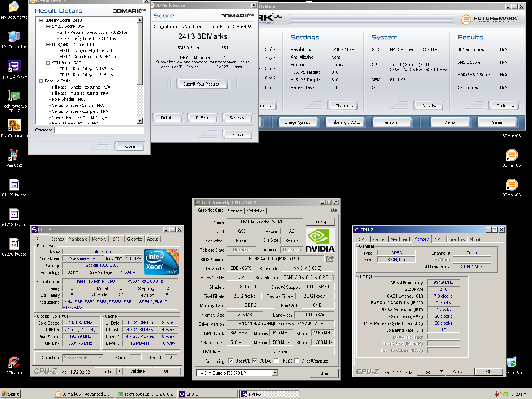Collapse CPU Score: 9274 tree node
532x399 pixels.
coord(48,63)
